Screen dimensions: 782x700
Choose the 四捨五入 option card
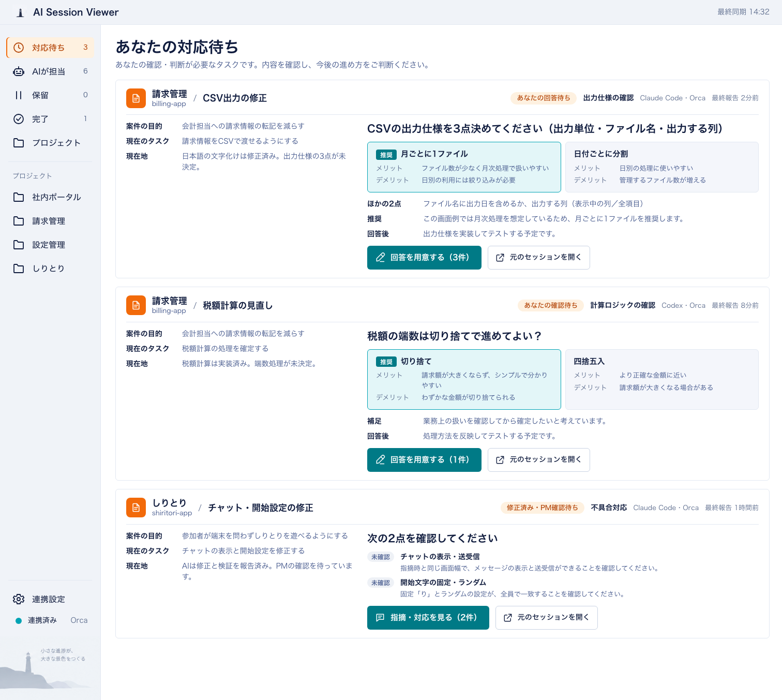click(662, 379)
